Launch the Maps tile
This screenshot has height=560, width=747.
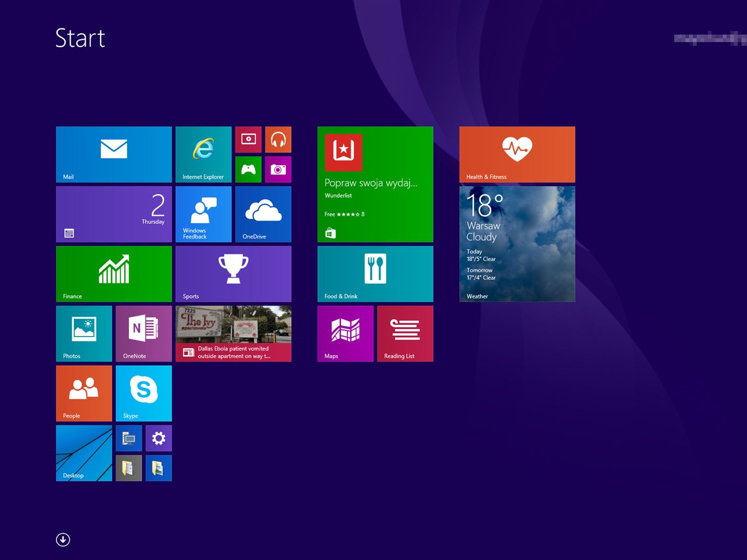(345, 334)
